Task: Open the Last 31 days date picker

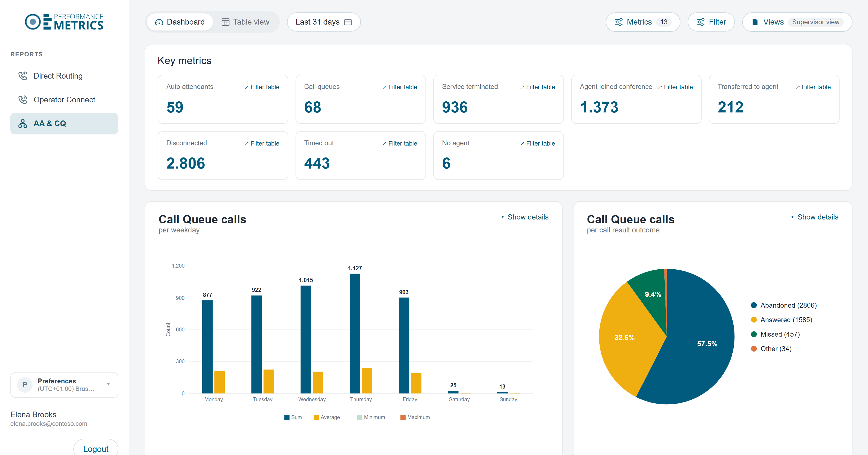Action: (x=323, y=22)
